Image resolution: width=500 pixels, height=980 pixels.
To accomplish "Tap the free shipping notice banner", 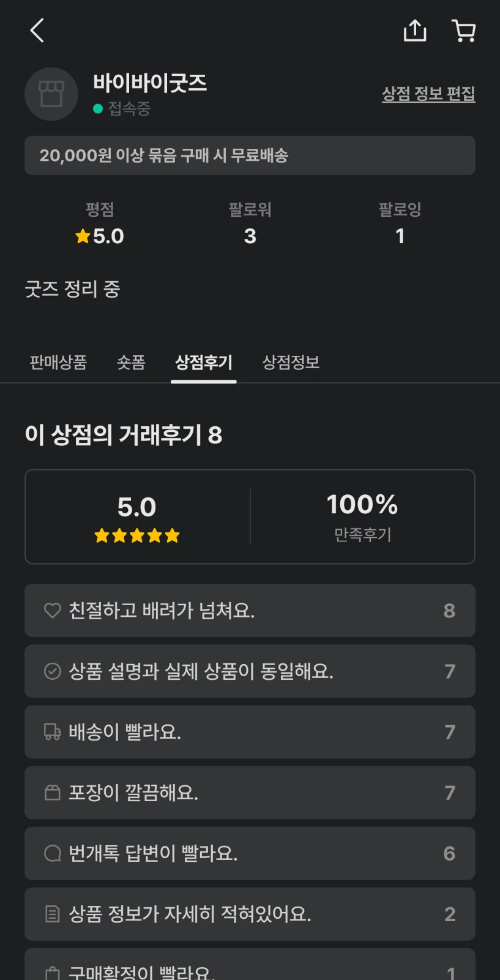I will [250, 156].
